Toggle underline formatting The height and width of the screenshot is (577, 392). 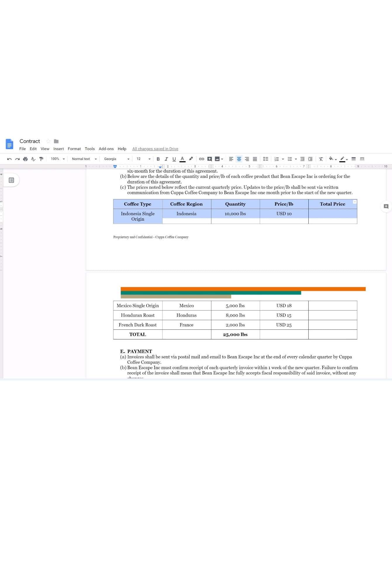tap(174, 159)
